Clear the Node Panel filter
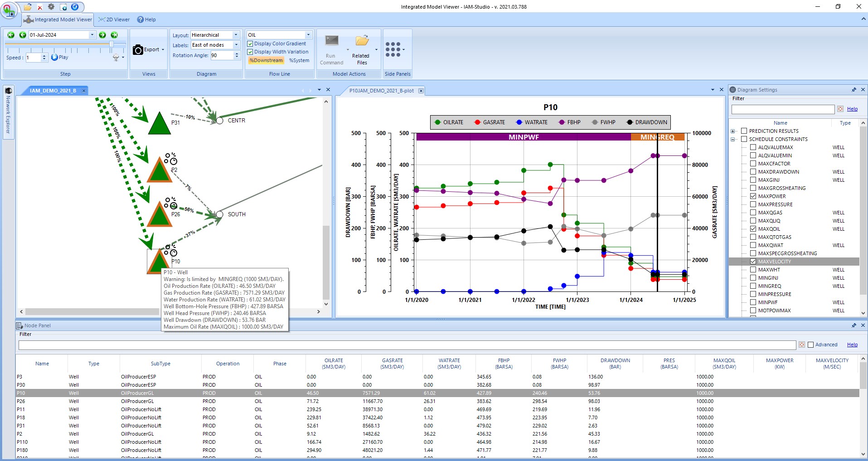 (x=802, y=345)
